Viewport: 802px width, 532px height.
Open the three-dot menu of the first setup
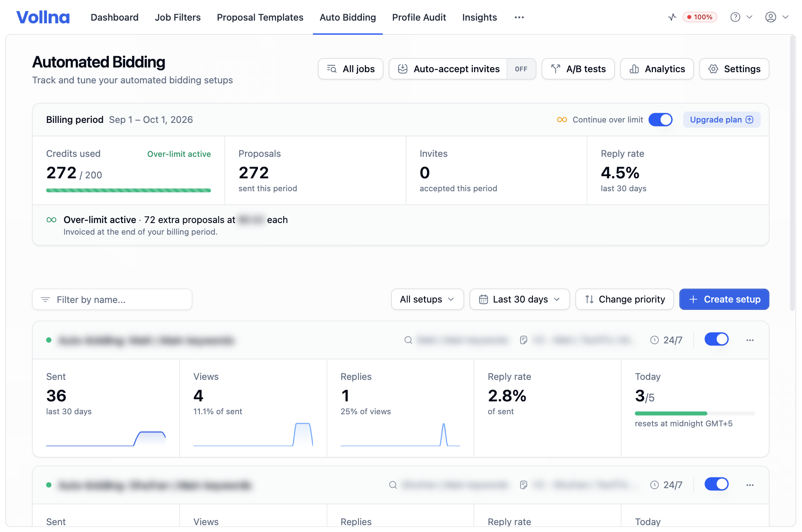coord(750,340)
